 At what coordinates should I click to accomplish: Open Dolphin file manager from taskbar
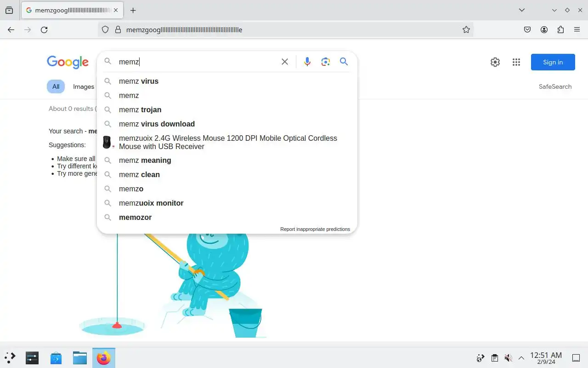(80, 357)
